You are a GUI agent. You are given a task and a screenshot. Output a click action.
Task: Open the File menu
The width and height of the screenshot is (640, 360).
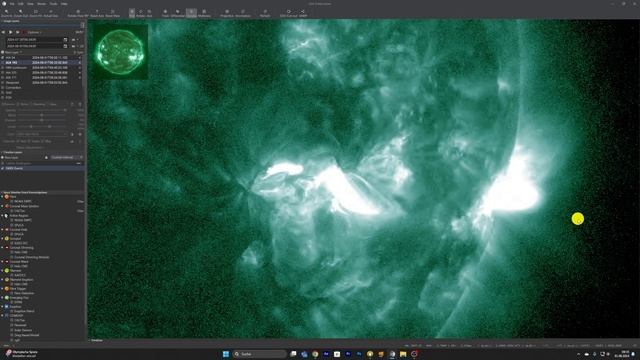(12, 4)
